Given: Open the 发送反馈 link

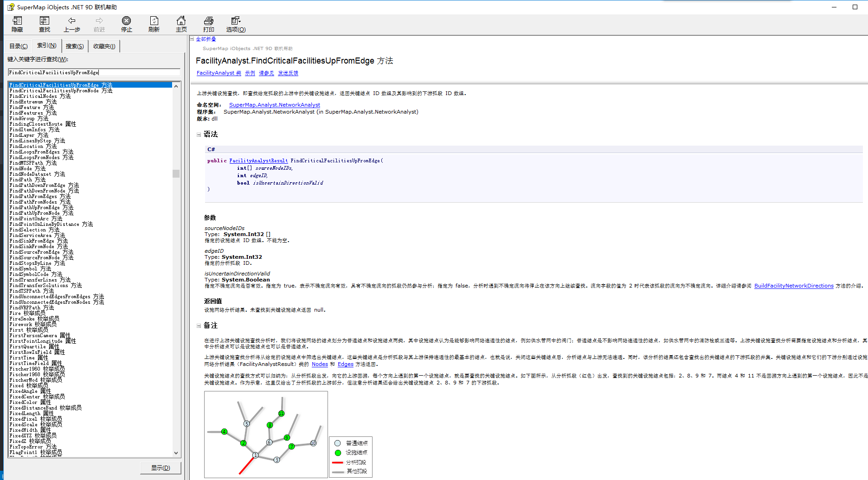Looking at the screenshot, I should [288, 73].
